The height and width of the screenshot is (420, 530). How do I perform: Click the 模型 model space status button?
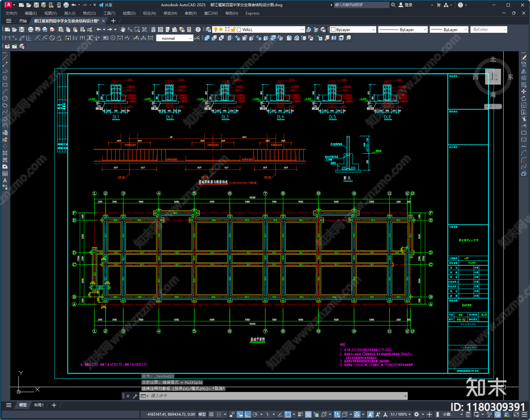click(202, 414)
